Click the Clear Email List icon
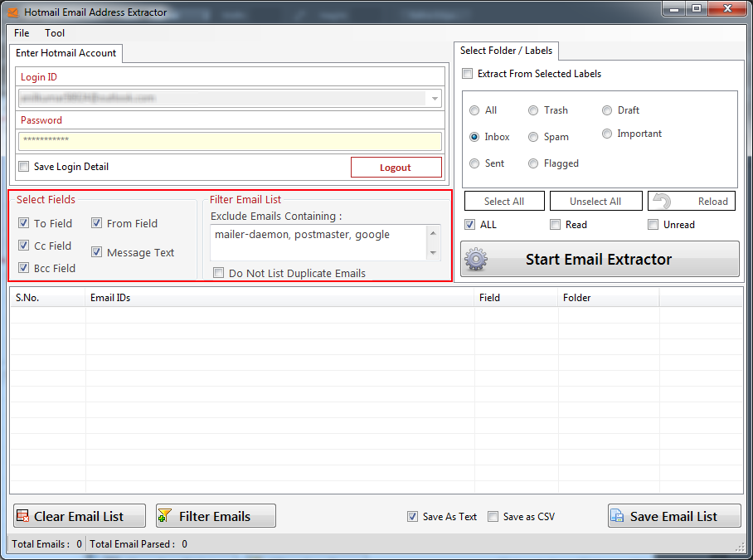The height and width of the screenshot is (560, 753). pos(22,516)
